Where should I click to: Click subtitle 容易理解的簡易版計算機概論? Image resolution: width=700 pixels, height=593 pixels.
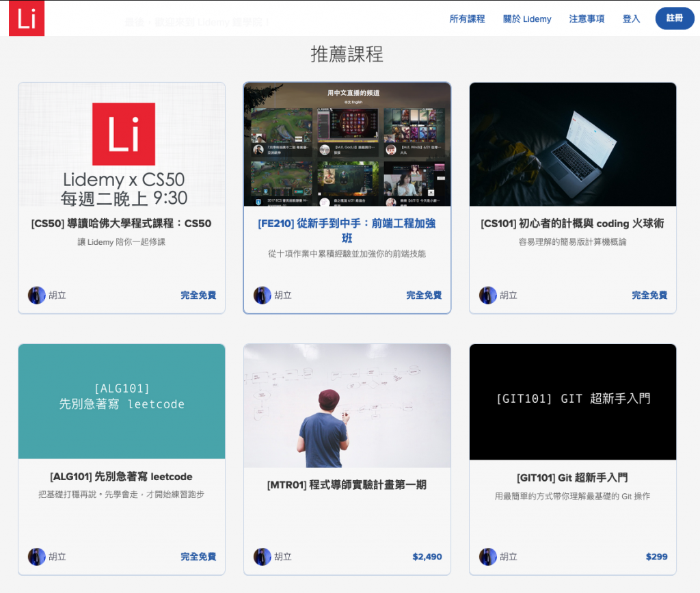click(x=572, y=242)
